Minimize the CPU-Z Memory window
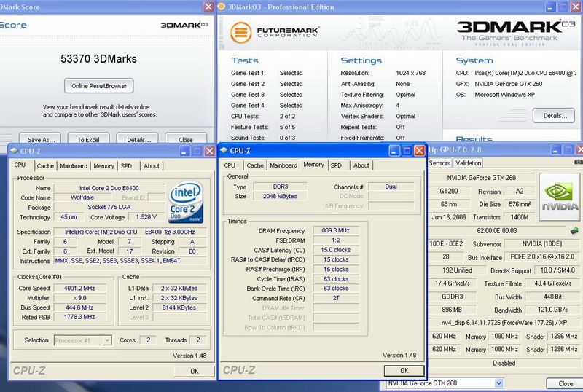 point(394,150)
